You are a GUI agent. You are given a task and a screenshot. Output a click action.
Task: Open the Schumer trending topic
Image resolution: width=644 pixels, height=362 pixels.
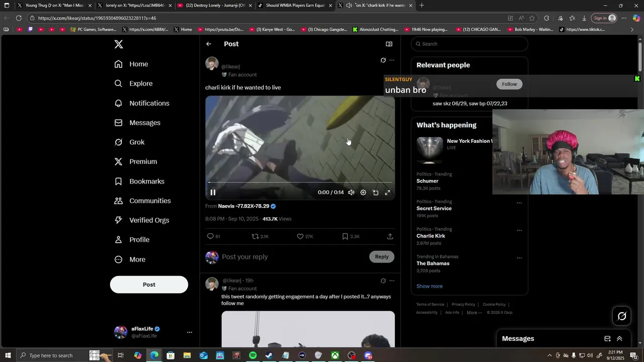427,181
